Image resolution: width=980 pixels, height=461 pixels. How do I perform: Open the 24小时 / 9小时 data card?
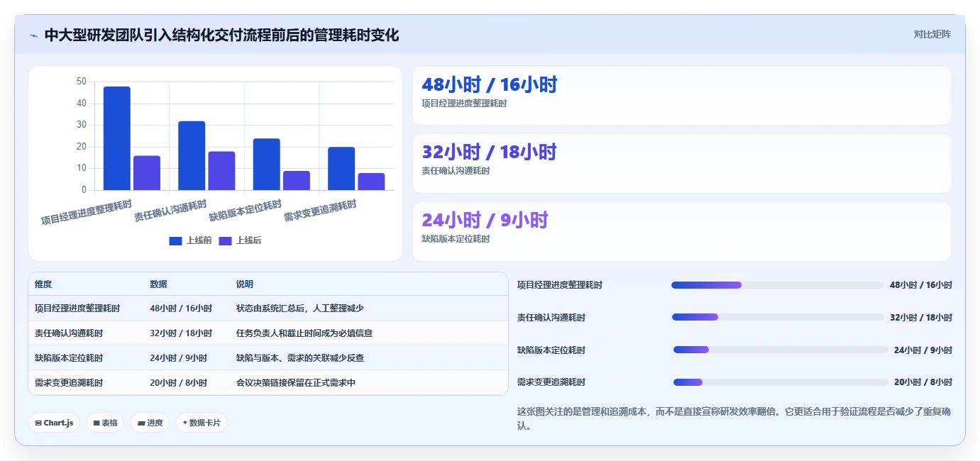[681, 231]
